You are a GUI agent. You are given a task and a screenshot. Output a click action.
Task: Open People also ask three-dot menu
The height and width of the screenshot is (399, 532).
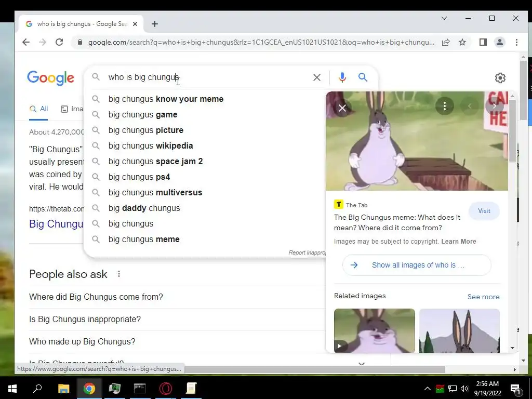tap(119, 274)
